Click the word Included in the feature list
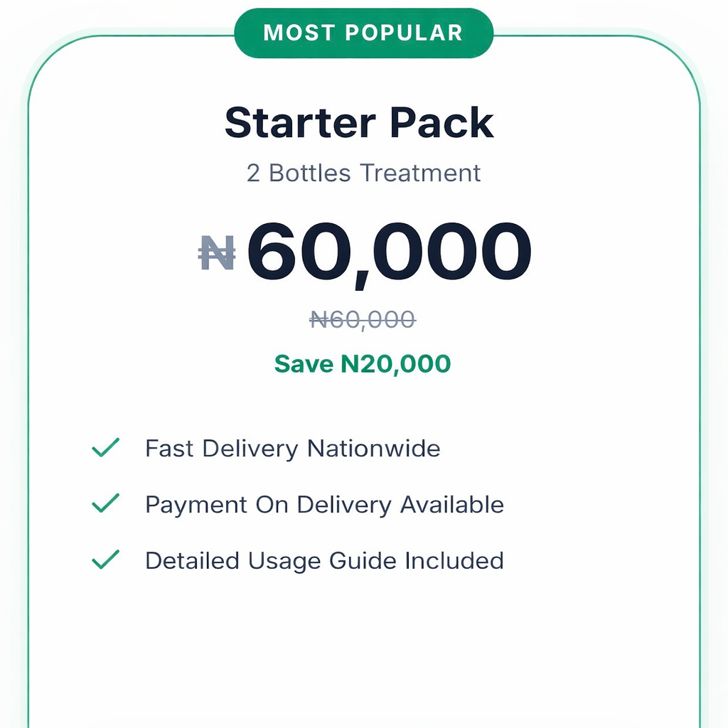The height and width of the screenshot is (728, 728). [454, 561]
